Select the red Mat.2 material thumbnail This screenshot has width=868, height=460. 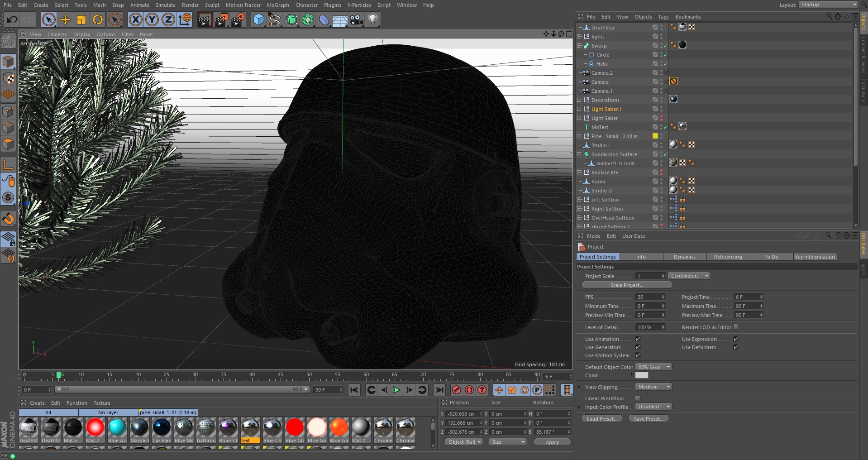point(95,427)
